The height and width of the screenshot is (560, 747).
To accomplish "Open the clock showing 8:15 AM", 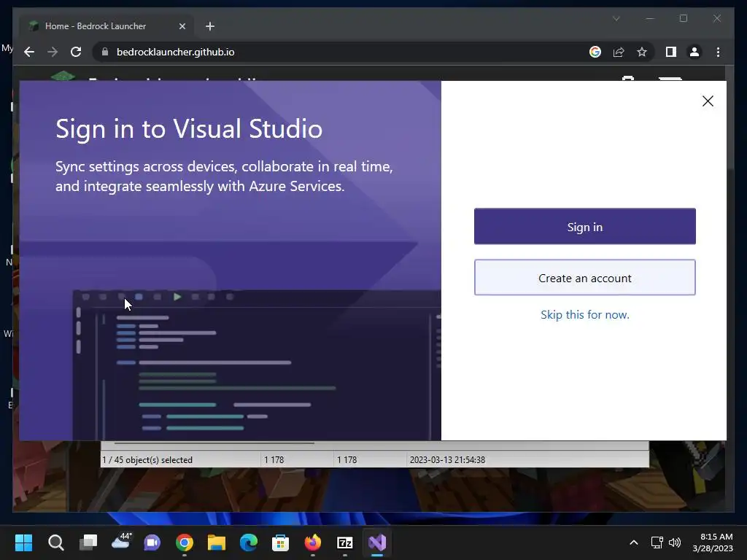I will (x=713, y=542).
